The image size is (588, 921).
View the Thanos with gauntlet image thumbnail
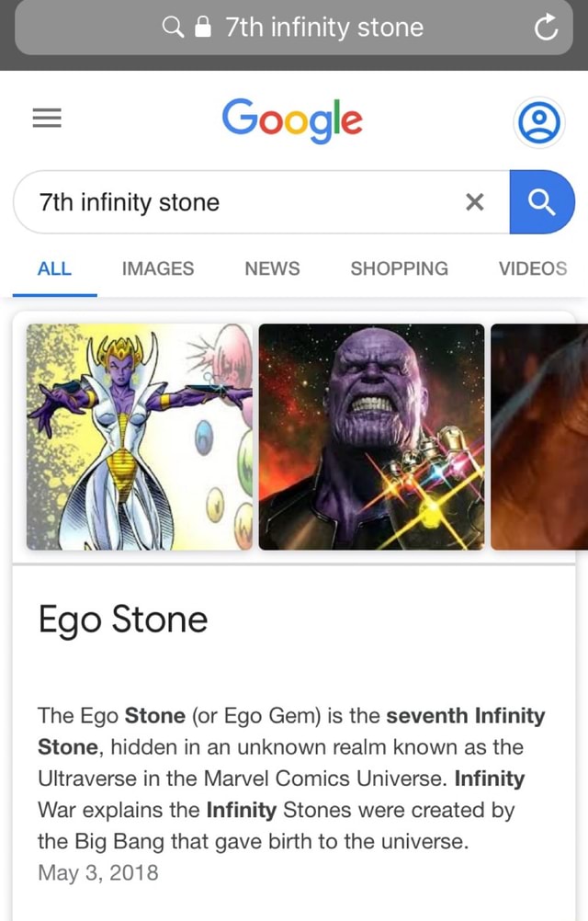(x=370, y=438)
